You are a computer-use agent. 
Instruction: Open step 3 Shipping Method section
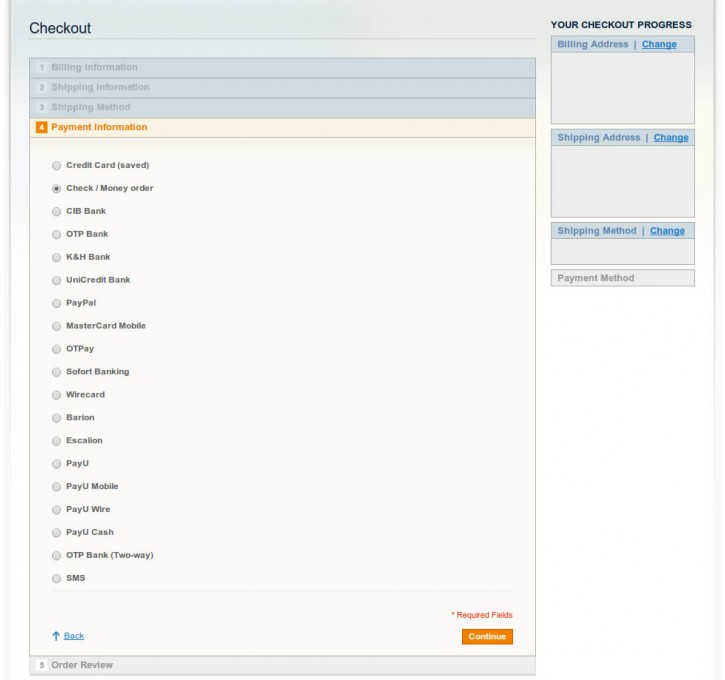tap(283, 107)
